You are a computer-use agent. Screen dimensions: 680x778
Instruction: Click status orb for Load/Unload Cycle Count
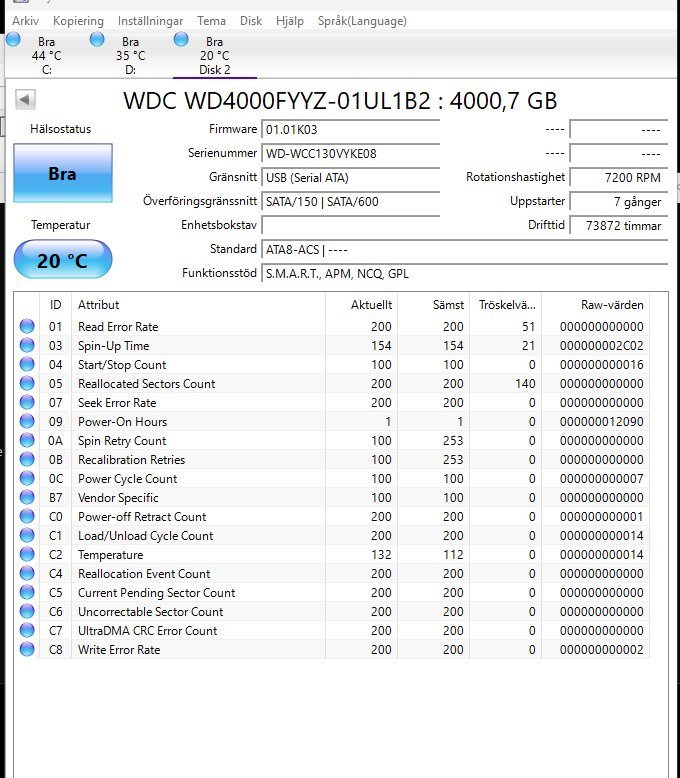[27, 535]
